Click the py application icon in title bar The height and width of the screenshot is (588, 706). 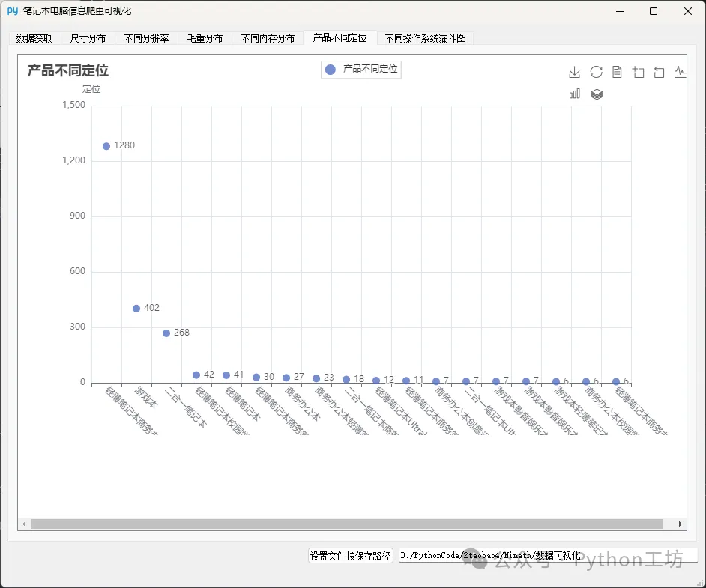(13, 11)
